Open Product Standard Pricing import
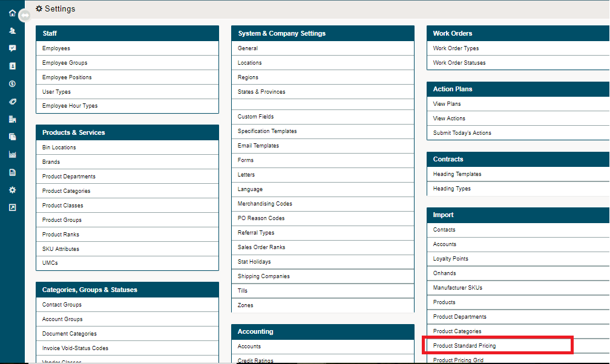 (x=465, y=345)
